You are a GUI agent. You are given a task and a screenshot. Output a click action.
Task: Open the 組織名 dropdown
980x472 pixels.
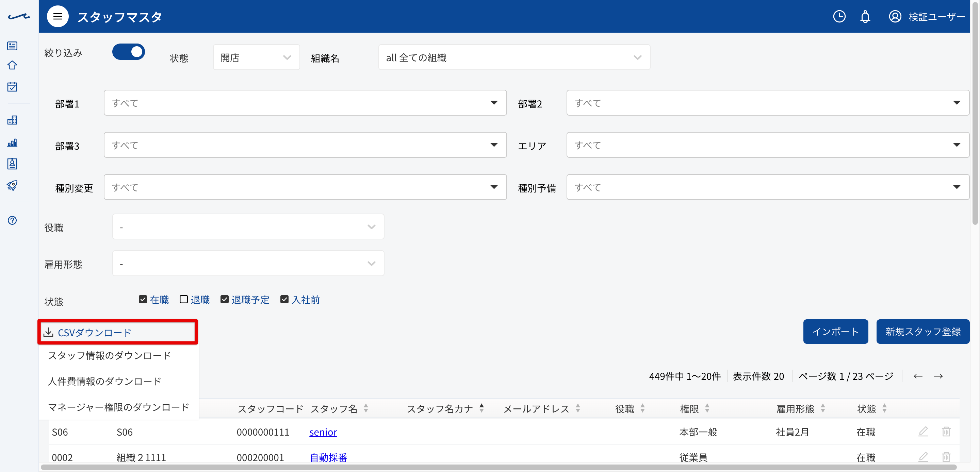point(514,57)
